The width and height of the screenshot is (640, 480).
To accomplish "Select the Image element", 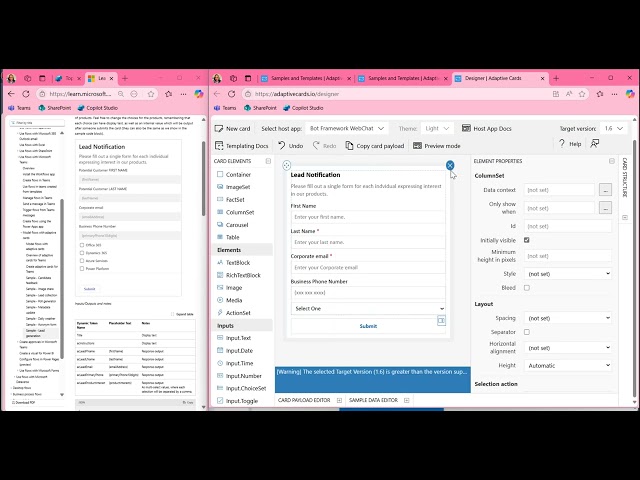I will pos(229,288).
